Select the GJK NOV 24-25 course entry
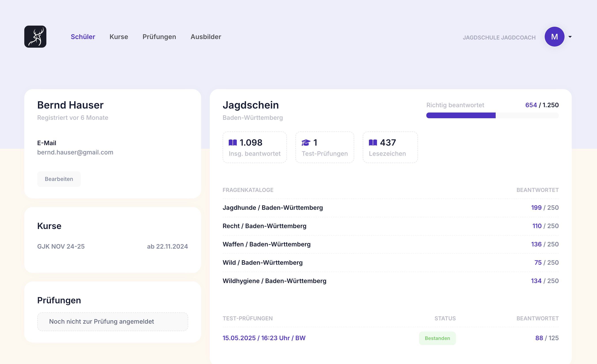This screenshot has height=364, width=597. coord(61,246)
